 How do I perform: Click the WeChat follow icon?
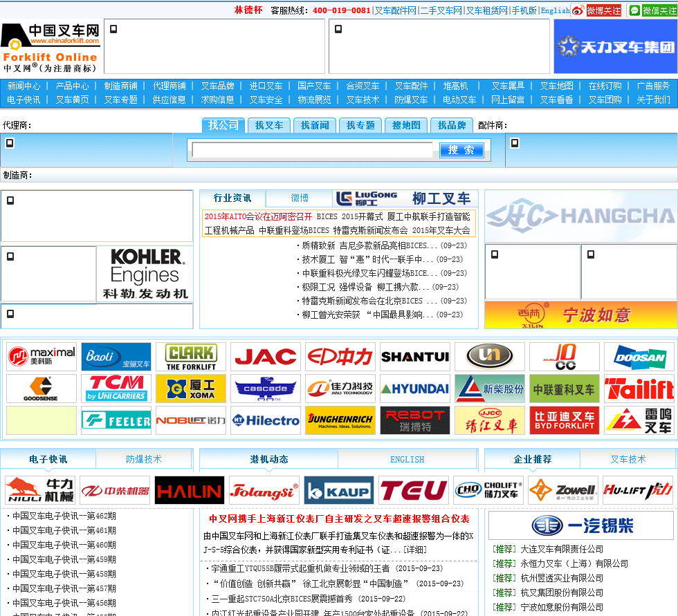pyautogui.click(x=652, y=10)
